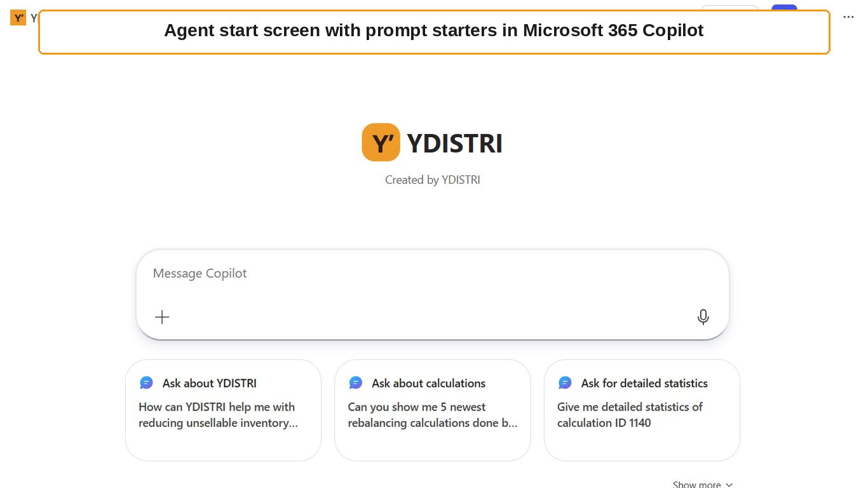Click chat bubble icon beside Ask about calculations
The height and width of the screenshot is (488, 868).
point(356,383)
